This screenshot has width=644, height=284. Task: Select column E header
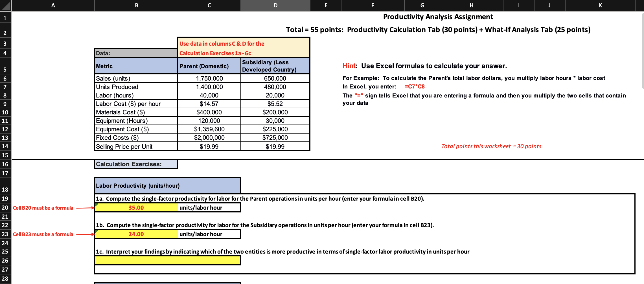click(326, 5)
